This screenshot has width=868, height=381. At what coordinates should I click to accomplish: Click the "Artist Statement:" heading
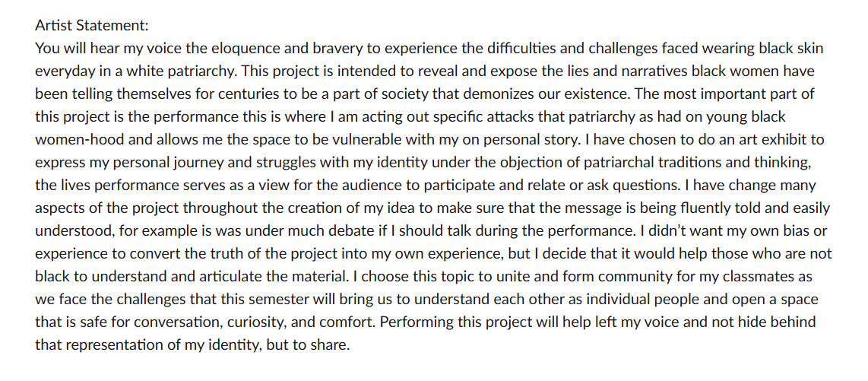(x=92, y=25)
